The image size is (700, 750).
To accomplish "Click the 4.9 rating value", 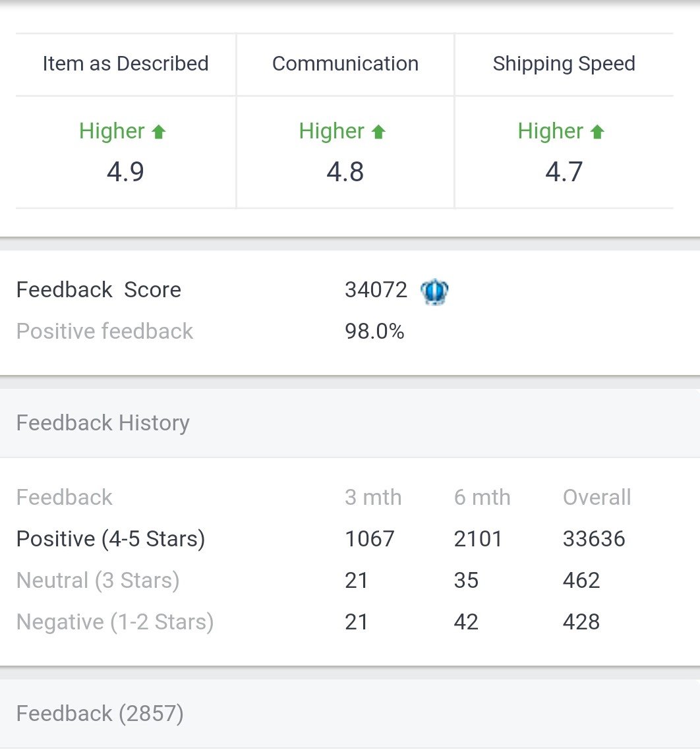I will point(125,172).
